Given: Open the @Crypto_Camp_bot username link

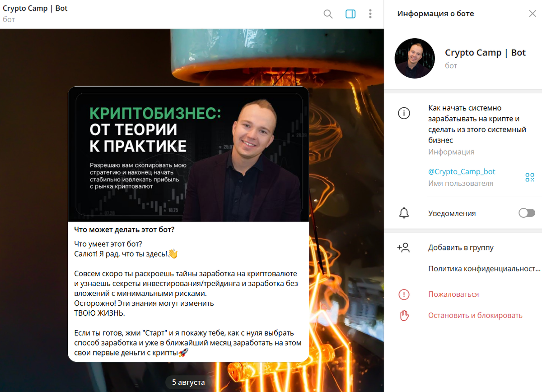Looking at the screenshot, I should [462, 172].
